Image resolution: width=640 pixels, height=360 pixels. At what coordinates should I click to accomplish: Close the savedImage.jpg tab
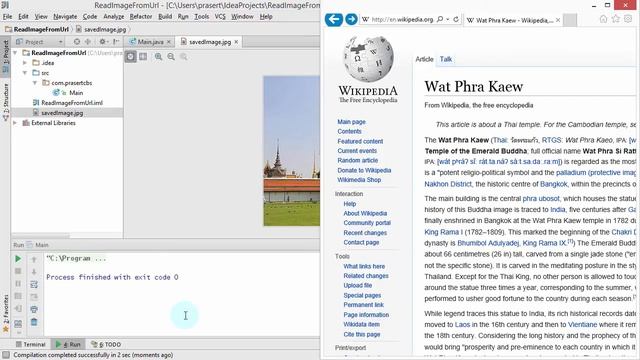236,42
